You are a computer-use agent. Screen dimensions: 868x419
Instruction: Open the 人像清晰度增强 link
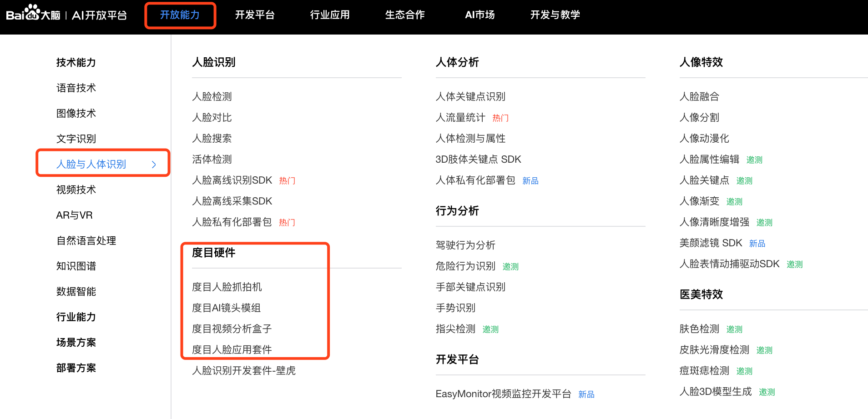coord(714,222)
